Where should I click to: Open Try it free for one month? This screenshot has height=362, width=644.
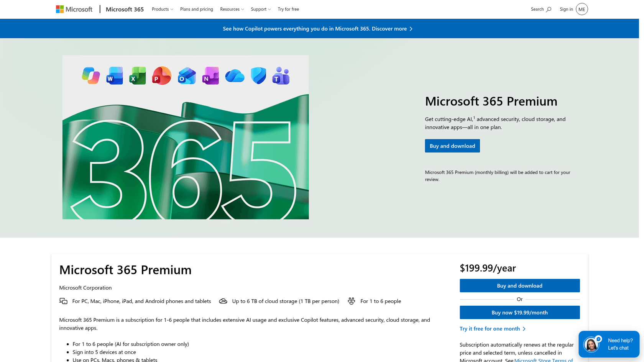493,329
